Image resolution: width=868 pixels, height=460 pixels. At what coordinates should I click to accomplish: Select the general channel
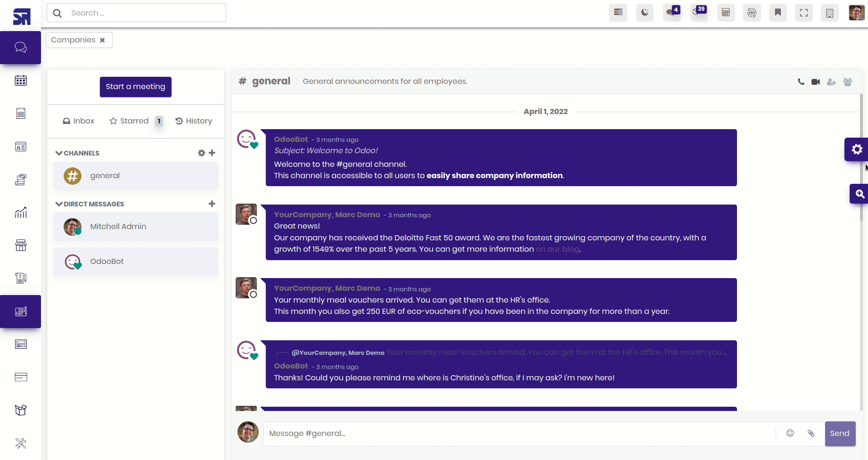point(136,176)
